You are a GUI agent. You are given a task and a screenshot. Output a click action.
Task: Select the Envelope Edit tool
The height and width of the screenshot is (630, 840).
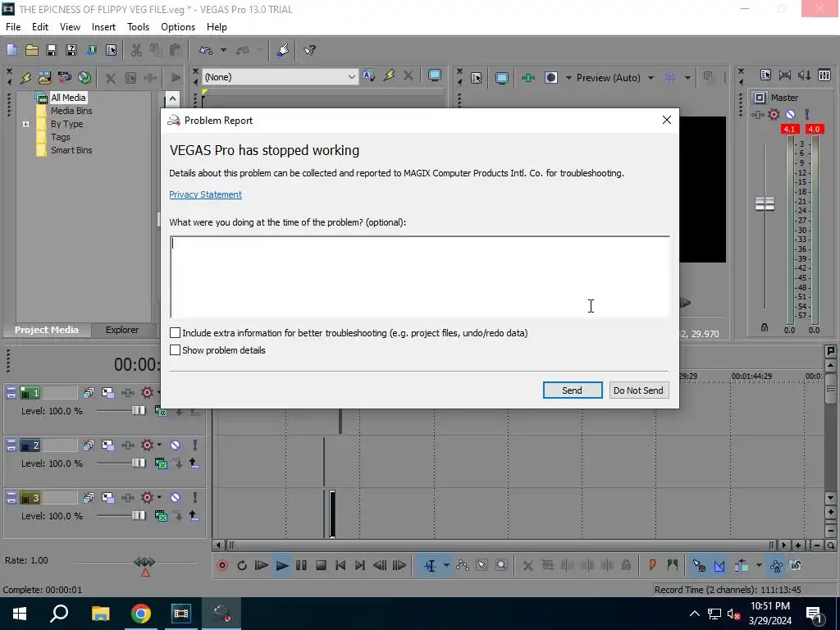coord(463,566)
